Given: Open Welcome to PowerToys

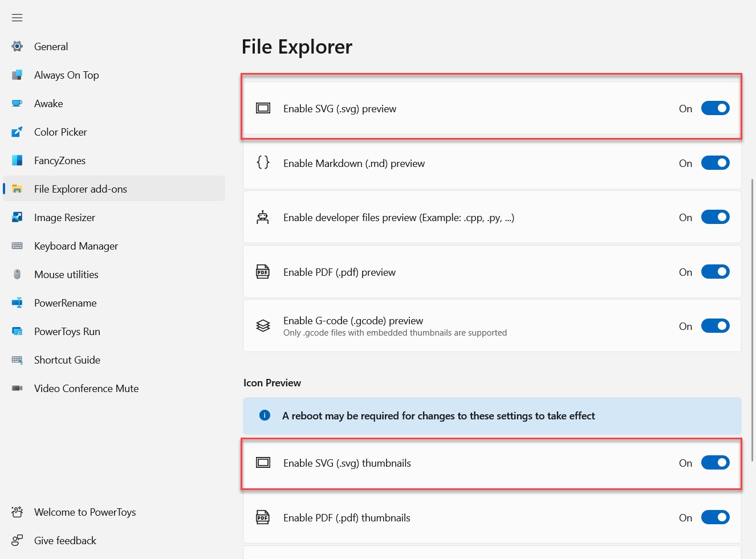Looking at the screenshot, I should [x=114, y=512].
